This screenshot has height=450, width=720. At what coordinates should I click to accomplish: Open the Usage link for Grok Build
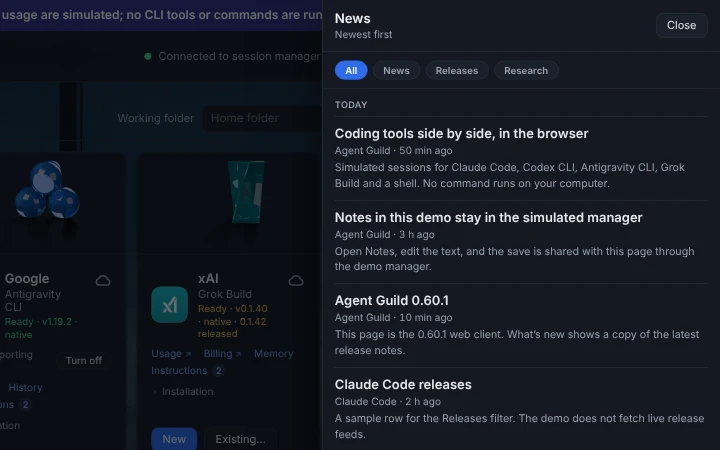171,354
